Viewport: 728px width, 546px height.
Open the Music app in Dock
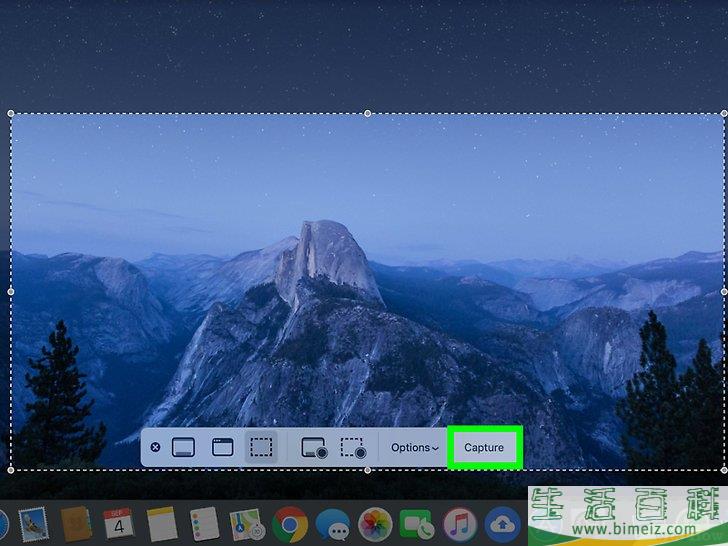(459, 524)
